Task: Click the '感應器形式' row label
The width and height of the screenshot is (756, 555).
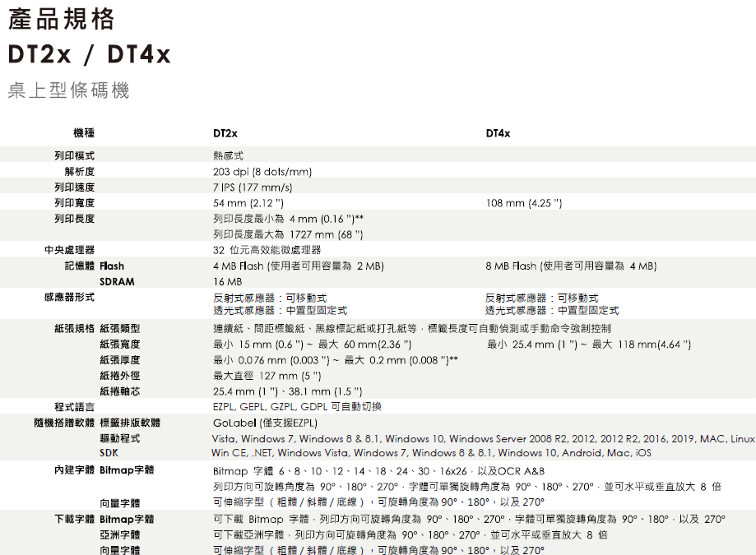Action: [x=69, y=298]
